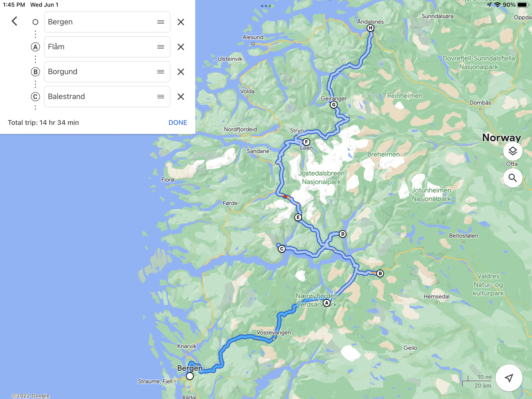This screenshot has width=532, height=399.
Task: Tap the reorder handle next to Borgund
Action: point(161,72)
